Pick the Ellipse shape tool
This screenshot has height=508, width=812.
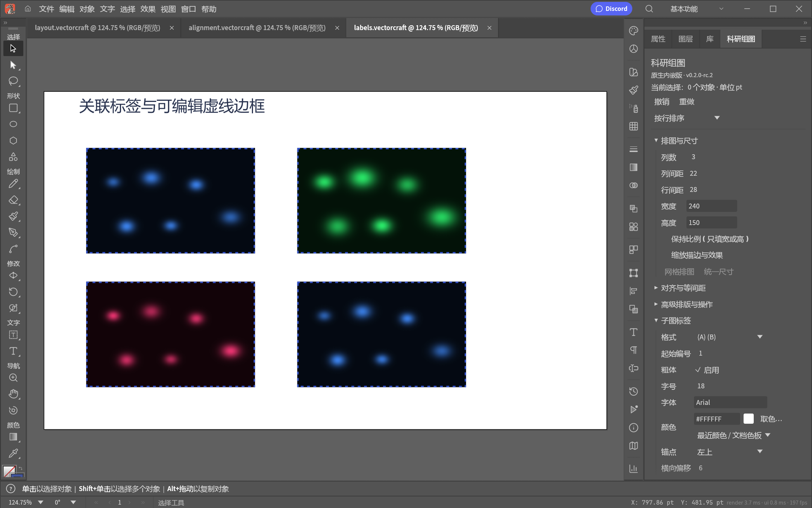click(13, 124)
